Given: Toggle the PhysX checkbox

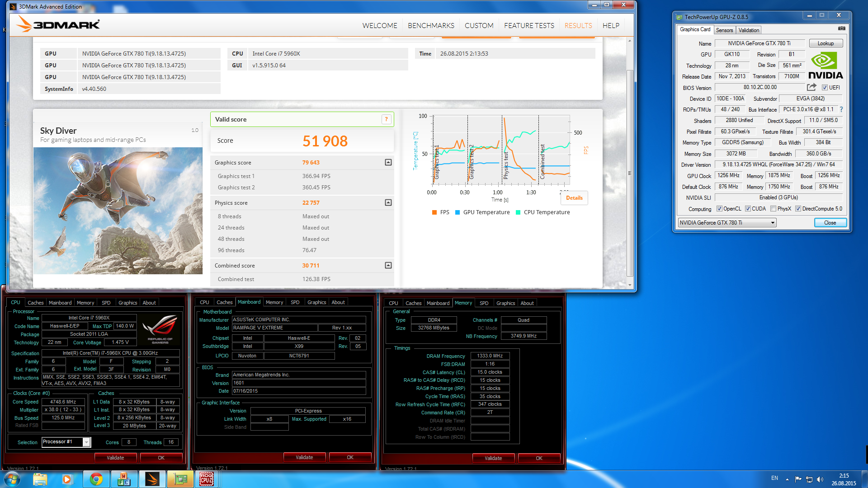Looking at the screenshot, I should [774, 209].
